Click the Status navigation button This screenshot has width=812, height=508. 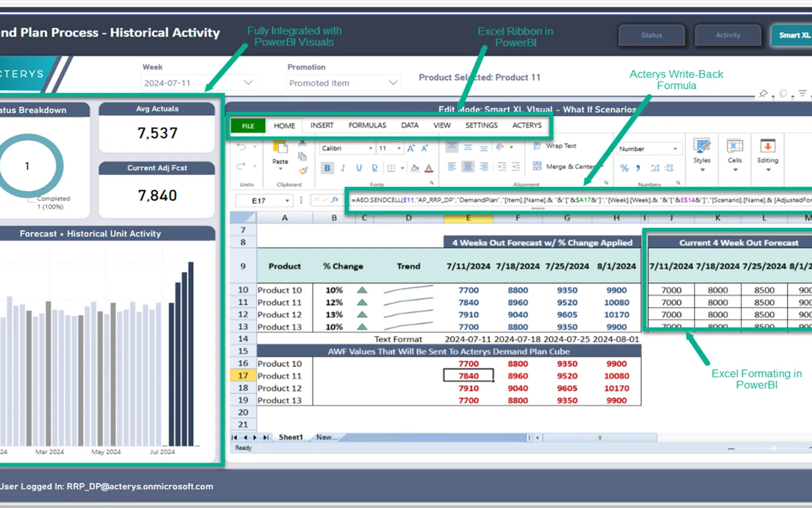(x=652, y=35)
